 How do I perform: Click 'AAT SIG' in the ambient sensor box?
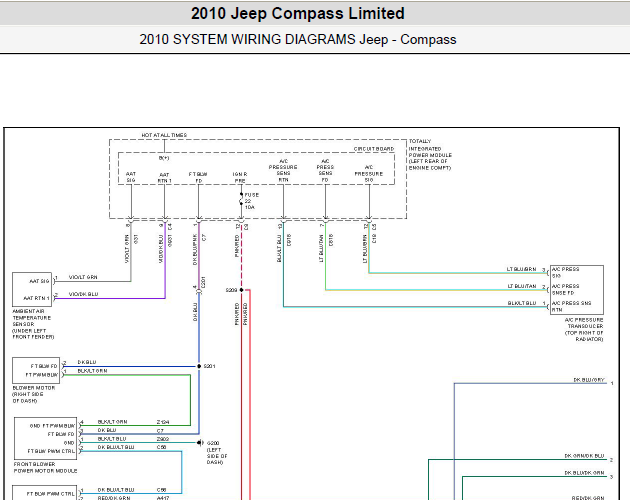(x=39, y=281)
